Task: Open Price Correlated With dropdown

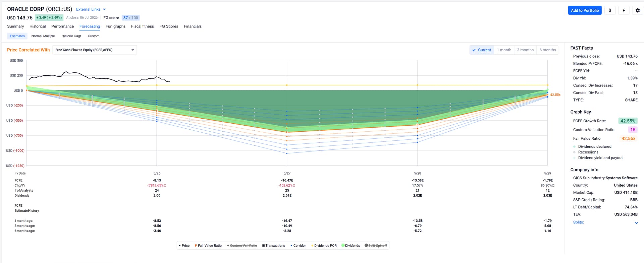Action: coord(95,50)
